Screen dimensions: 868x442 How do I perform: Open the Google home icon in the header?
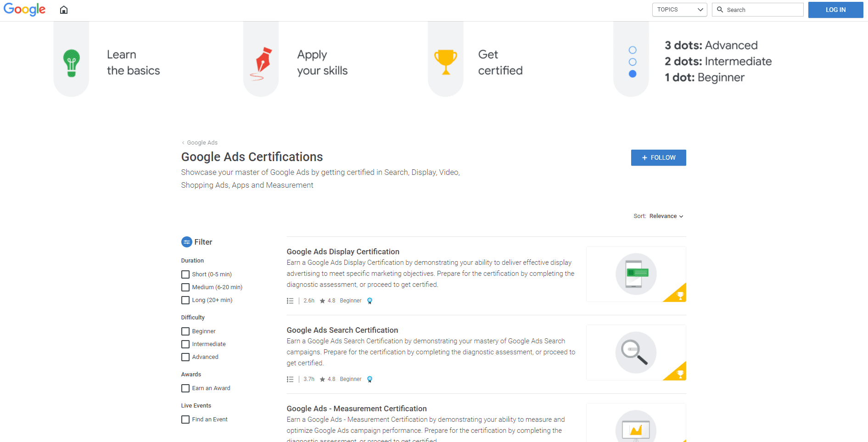(x=63, y=10)
